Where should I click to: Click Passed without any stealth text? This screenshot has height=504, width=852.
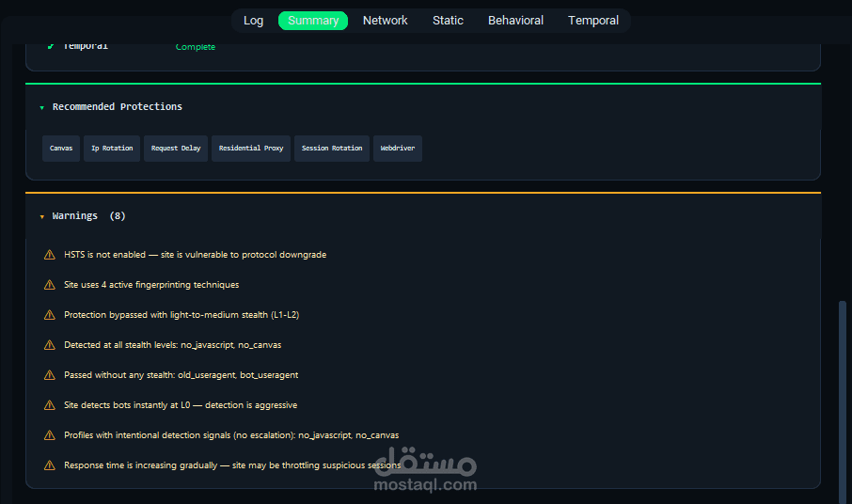[x=181, y=375]
